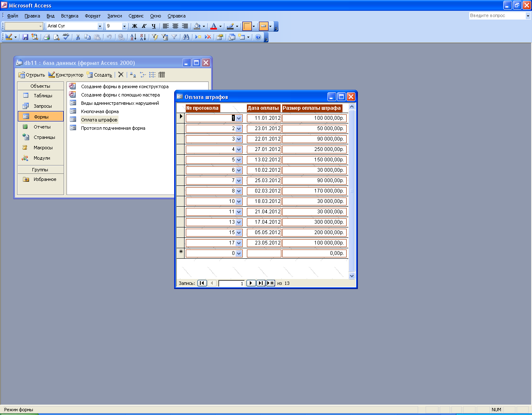The width and height of the screenshot is (532, 415).
Task: Center text alignment in formatting toolbar
Action: 175,26
